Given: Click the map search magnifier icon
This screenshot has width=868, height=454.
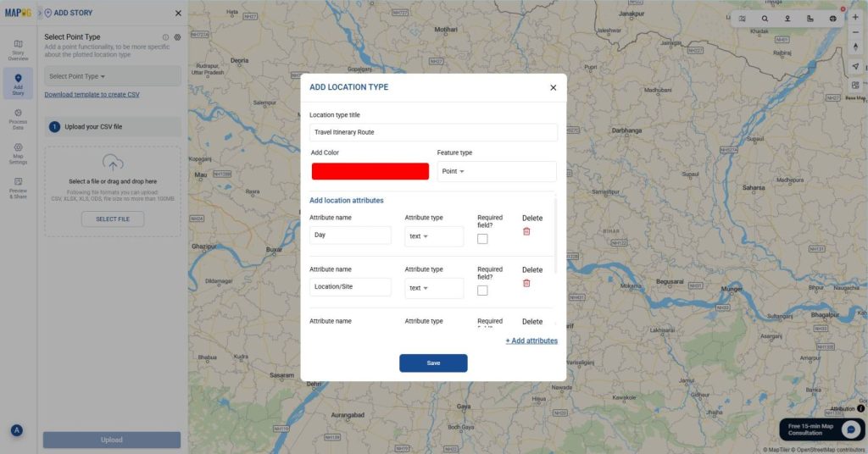Looking at the screenshot, I should (x=765, y=19).
